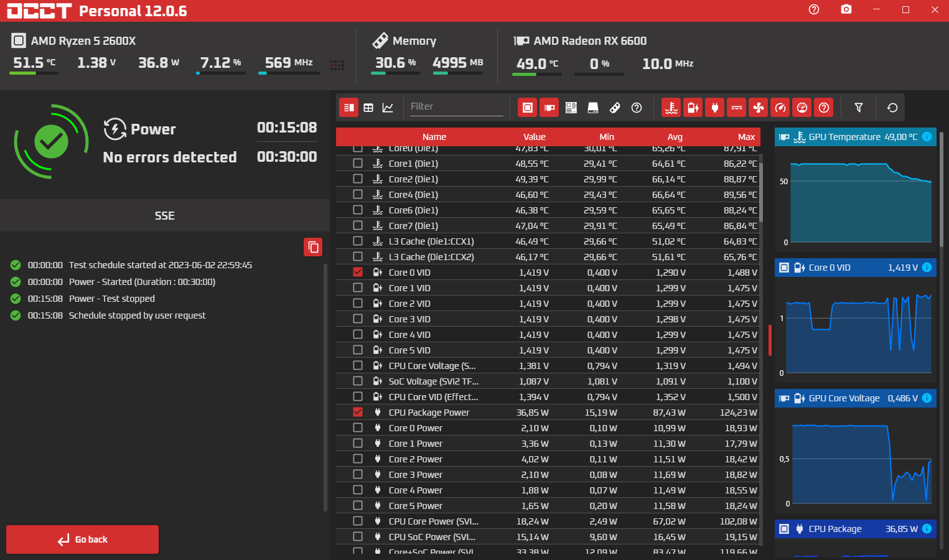Open info for the Core 0 VID graph
This screenshot has width=949, height=560.
tap(927, 268)
